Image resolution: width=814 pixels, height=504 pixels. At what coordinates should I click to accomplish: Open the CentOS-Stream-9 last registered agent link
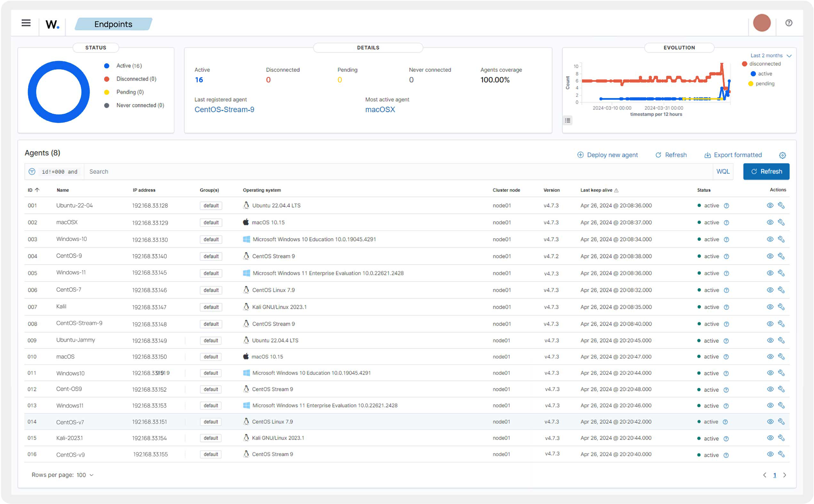(x=224, y=109)
